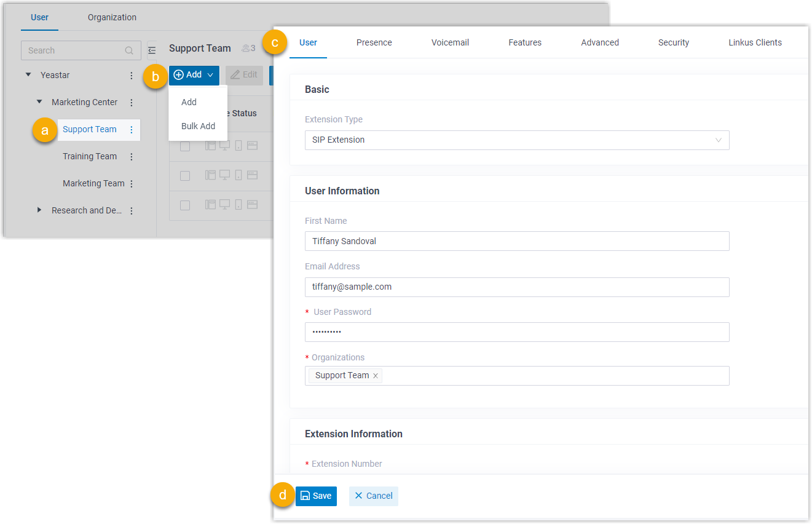This screenshot has width=812, height=524.
Task: Save the extension settings
Action: click(x=316, y=496)
